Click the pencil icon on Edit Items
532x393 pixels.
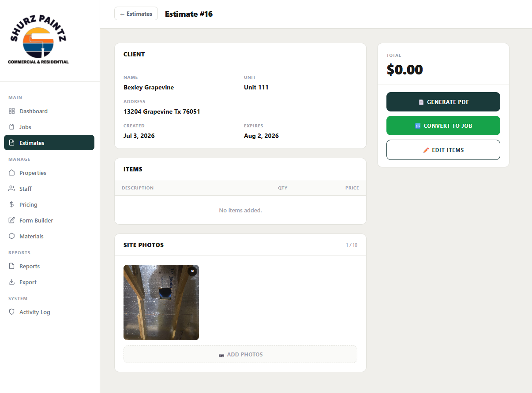[426, 150]
